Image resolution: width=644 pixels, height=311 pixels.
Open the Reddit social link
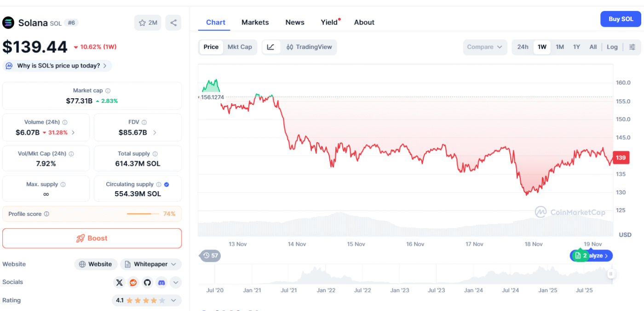133,283
